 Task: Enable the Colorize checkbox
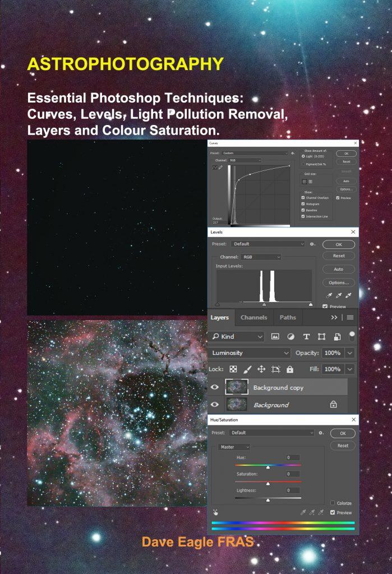tap(333, 503)
